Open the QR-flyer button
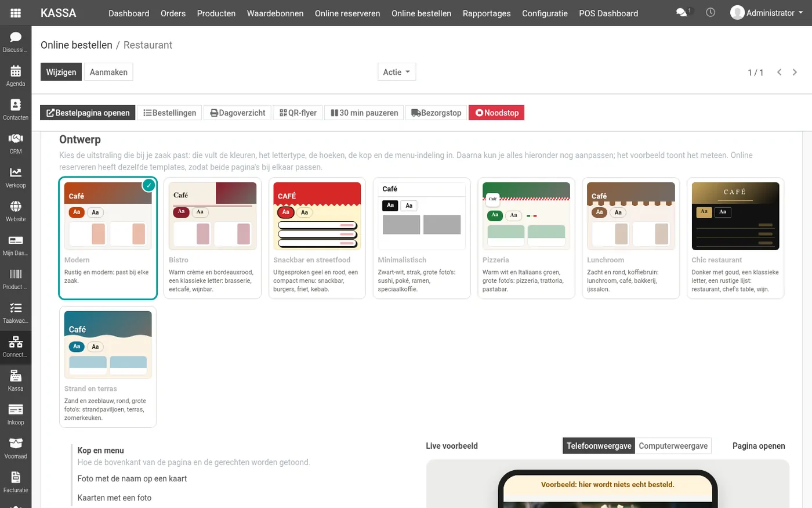 298,113
